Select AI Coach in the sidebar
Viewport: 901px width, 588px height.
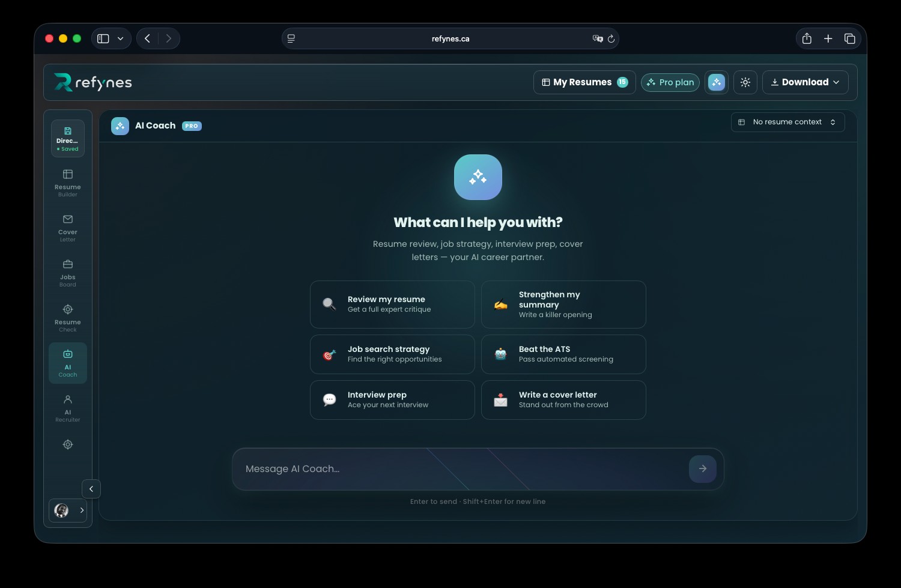point(68,363)
